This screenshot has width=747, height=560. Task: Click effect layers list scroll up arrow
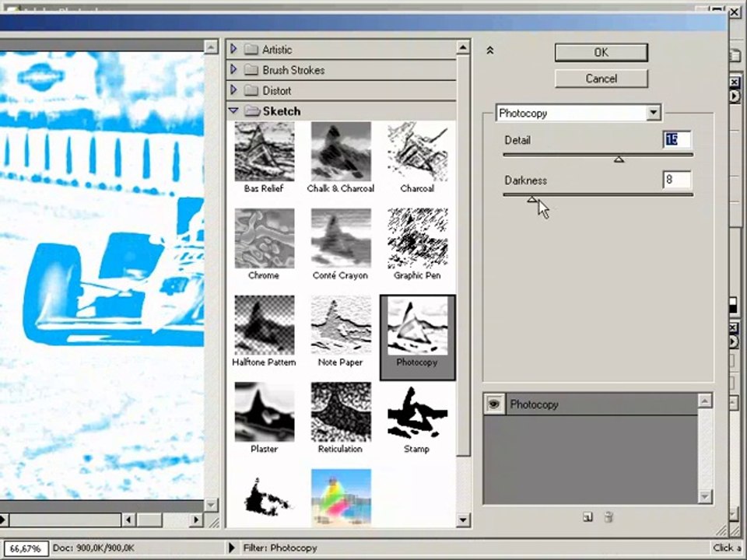tap(705, 401)
